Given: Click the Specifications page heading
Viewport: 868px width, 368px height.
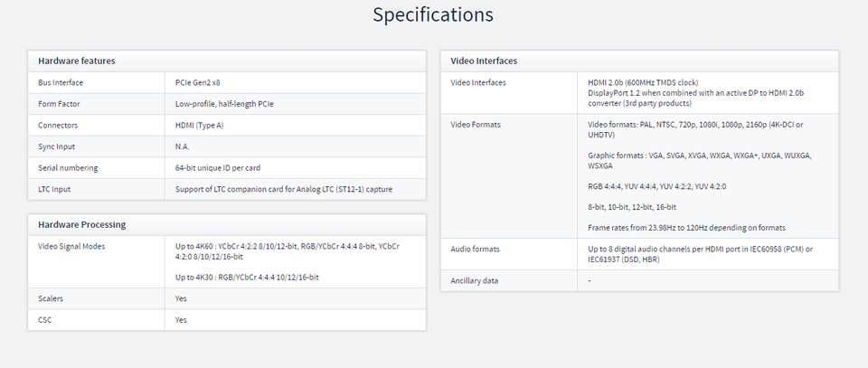Looking at the screenshot, I should (x=433, y=15).
